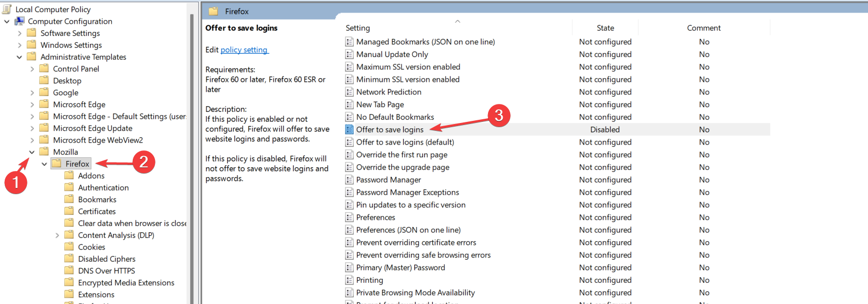
Task: Open the policy setting link
Action: coord(244,50)
